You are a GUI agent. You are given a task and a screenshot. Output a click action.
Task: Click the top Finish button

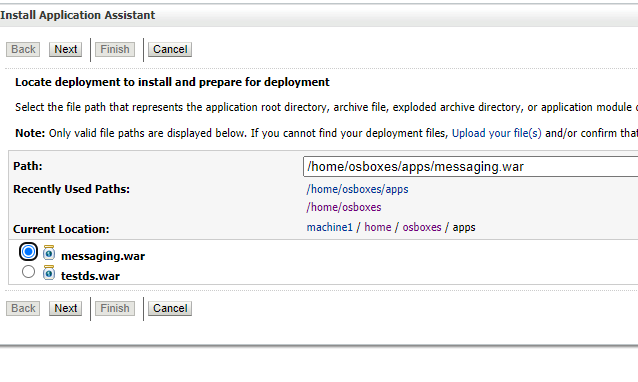(115, 50)
